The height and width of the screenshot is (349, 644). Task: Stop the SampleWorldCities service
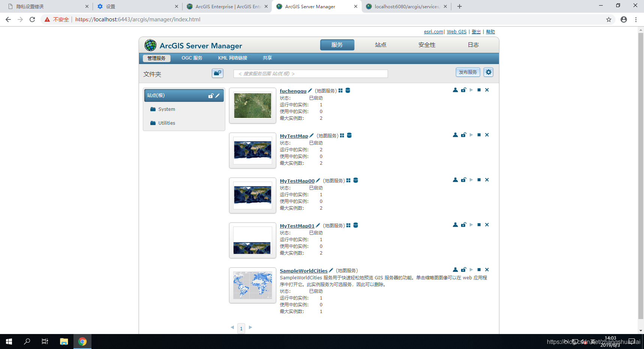click(x=479, y=270)
